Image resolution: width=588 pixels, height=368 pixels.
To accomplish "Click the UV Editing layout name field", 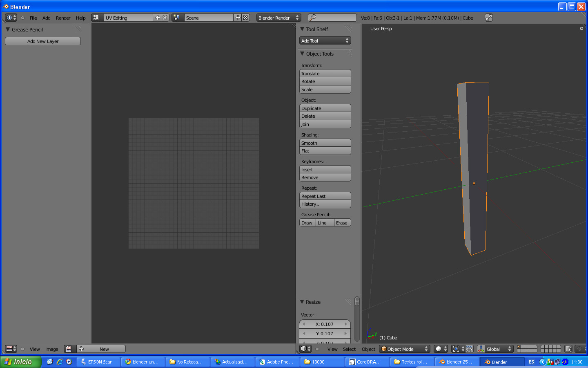I will pos(129,18).
